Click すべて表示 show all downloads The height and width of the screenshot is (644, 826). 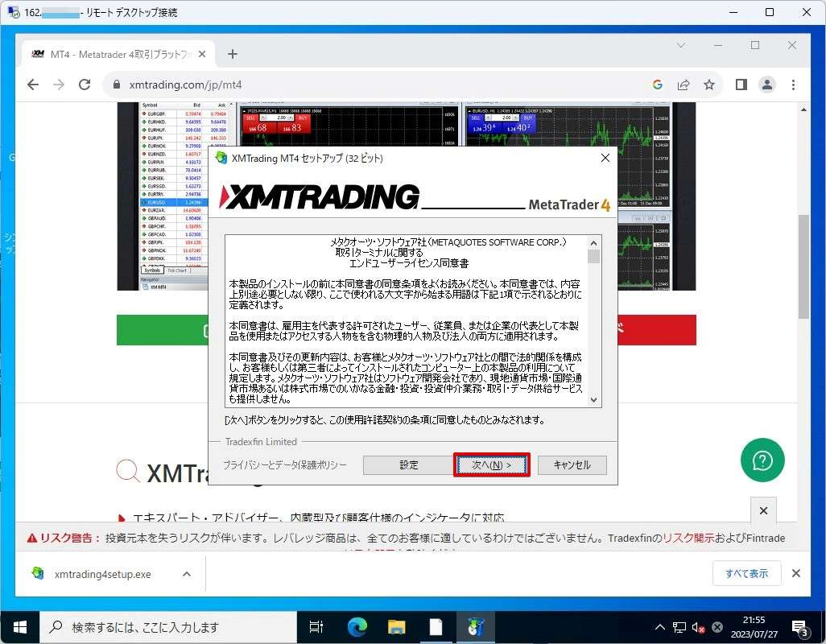click(x=746, y=573)
